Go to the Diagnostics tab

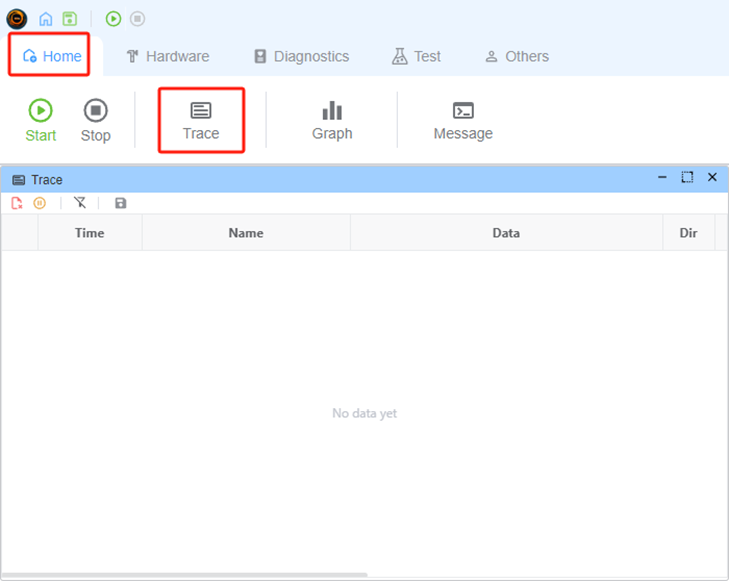point(301,56)
